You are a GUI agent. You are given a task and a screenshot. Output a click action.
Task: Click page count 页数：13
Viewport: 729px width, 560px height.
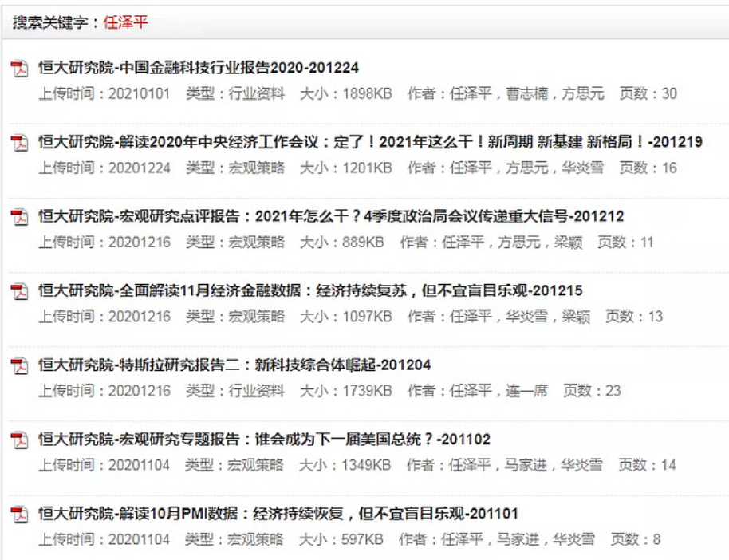pyautogui.click(x=634, y=317)
